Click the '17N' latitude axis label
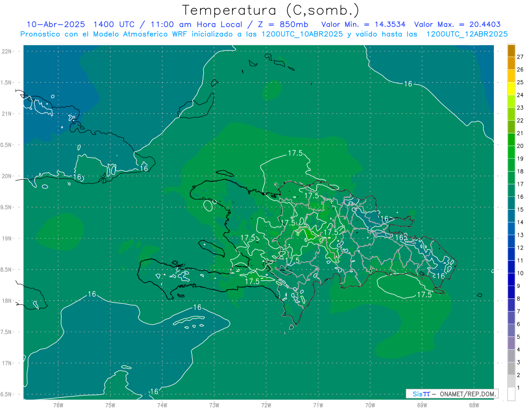Image resolution: width=532 pixels, height=411 pixels. pos(8,363)
